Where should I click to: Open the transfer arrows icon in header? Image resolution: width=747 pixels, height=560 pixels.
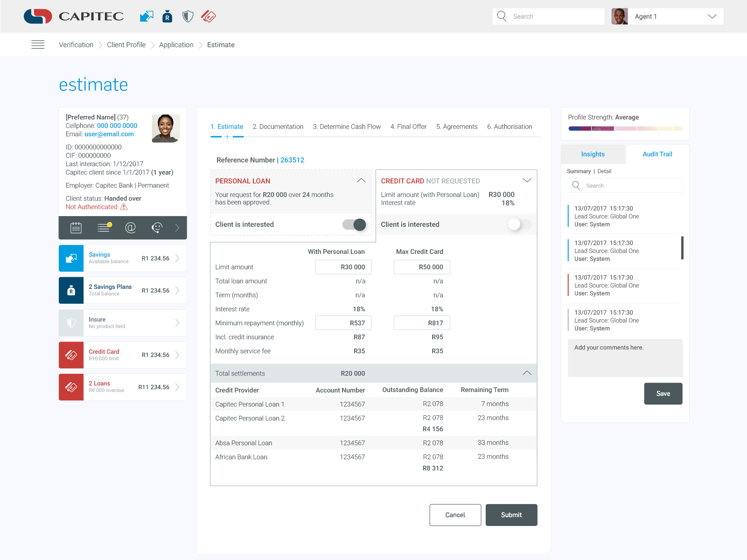[147, 16]
